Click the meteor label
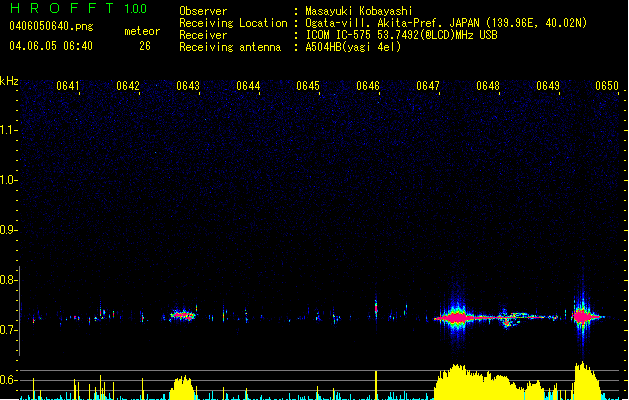629x400 pixels. pos(142,31)
